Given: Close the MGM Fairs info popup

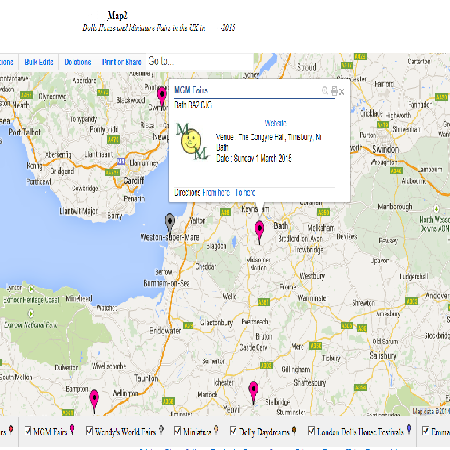Looking at the screenshot, I should 342,92.
